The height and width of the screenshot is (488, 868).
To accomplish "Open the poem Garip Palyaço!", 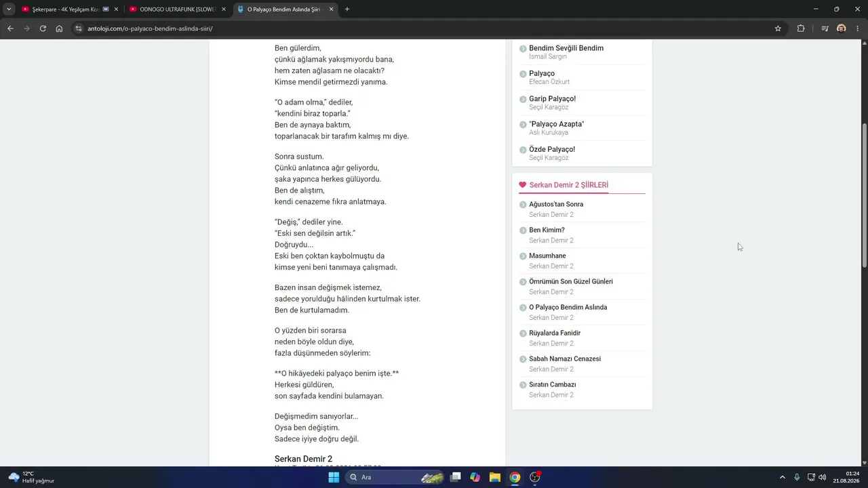I will (553, 99).
